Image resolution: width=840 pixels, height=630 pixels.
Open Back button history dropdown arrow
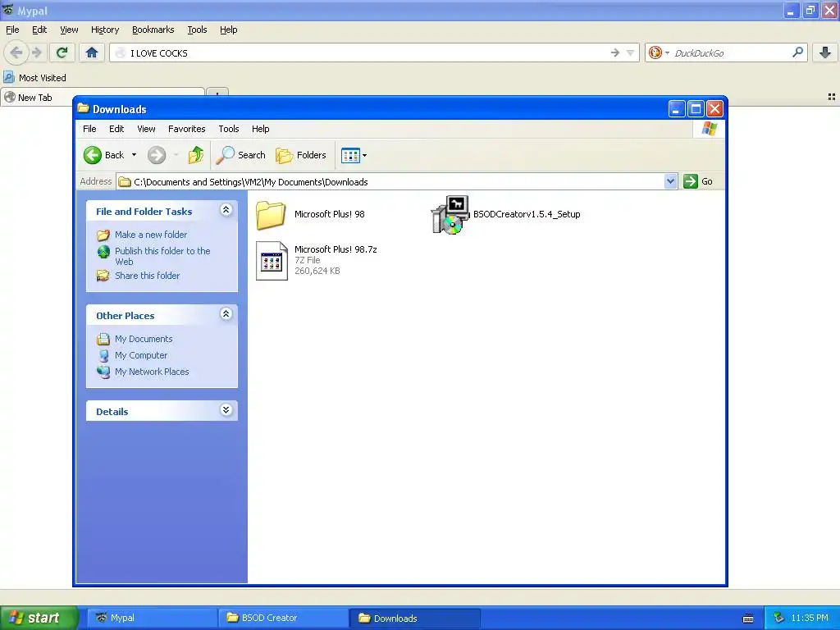click(134, 155)
